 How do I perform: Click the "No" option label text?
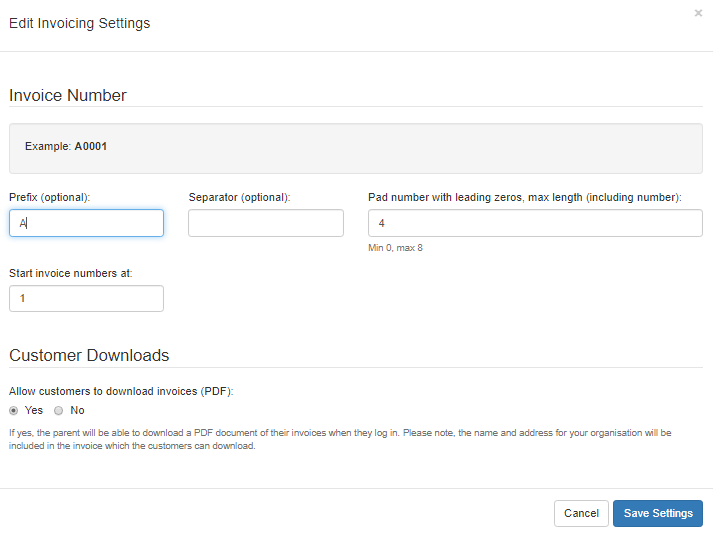[77, 410]
